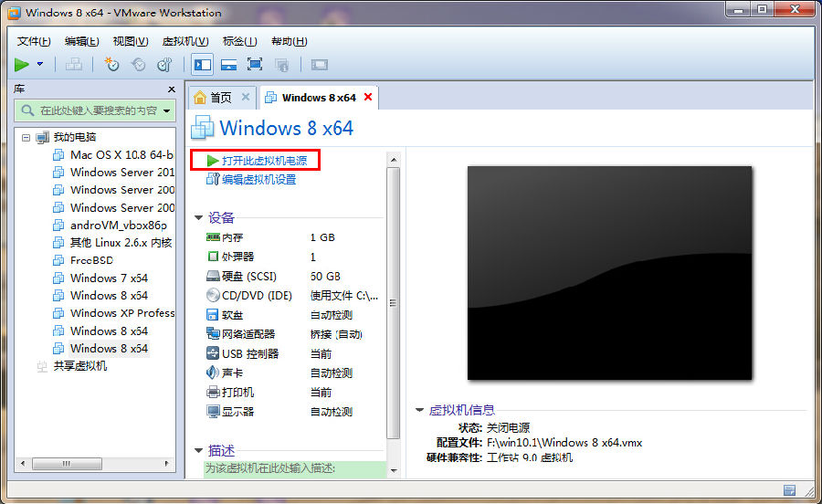Image resolution: width=822 pixels, height=504 pixels.
Task: Open the 虚拟机(V) menu
Action: [184, 41]
